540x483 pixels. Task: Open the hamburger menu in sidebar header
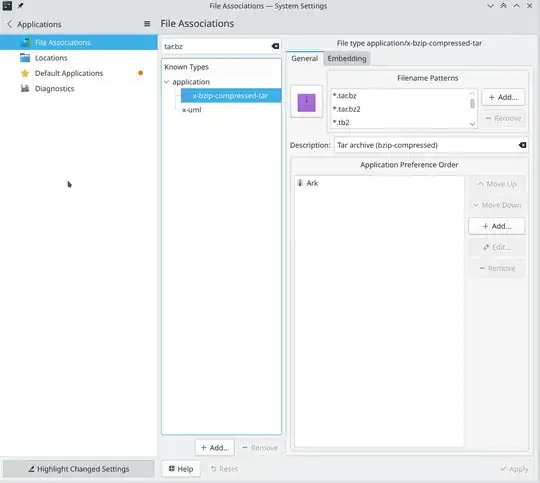point(147,24)
